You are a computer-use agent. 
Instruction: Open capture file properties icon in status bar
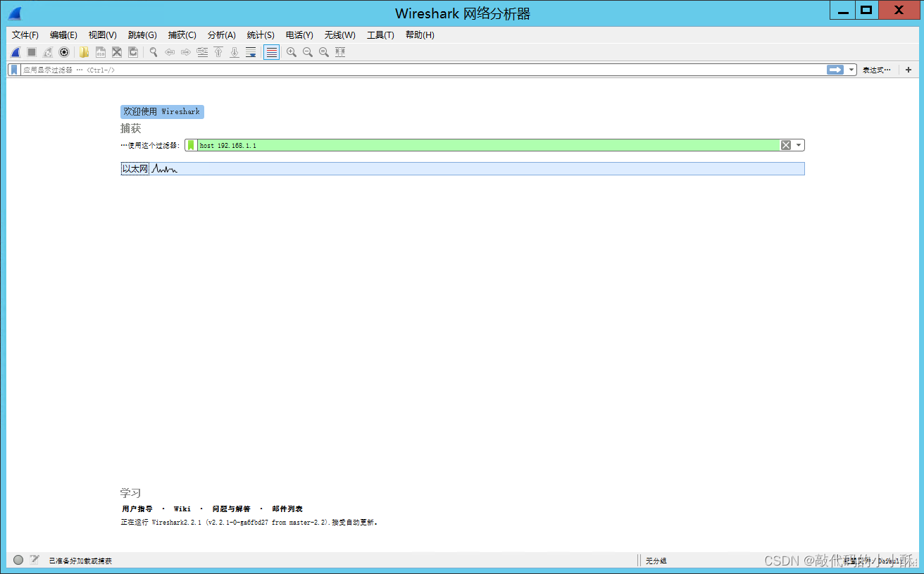(35, 560)
